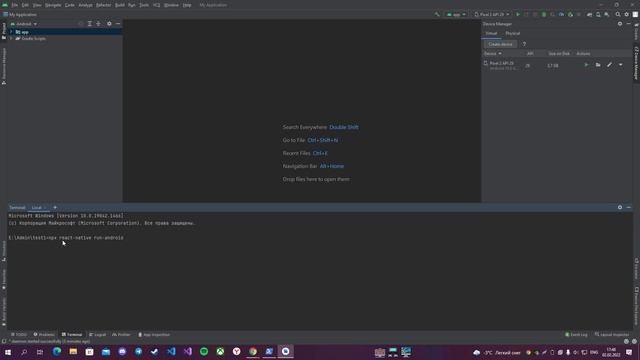The width and height of the screenshot is (640, 360).
Task: Open the Logcat tool window tab
Action: pos(98,335)
